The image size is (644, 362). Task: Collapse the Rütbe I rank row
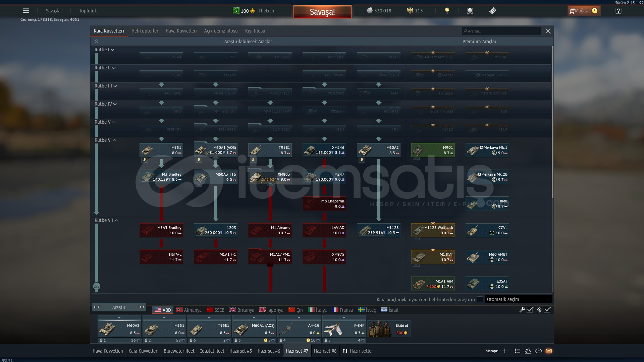(104, 50)
